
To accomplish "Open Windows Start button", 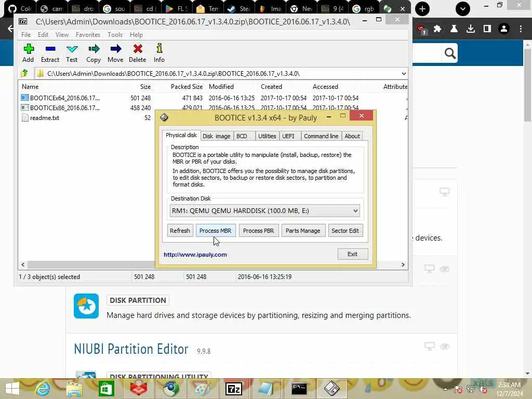I will (12, 389).
